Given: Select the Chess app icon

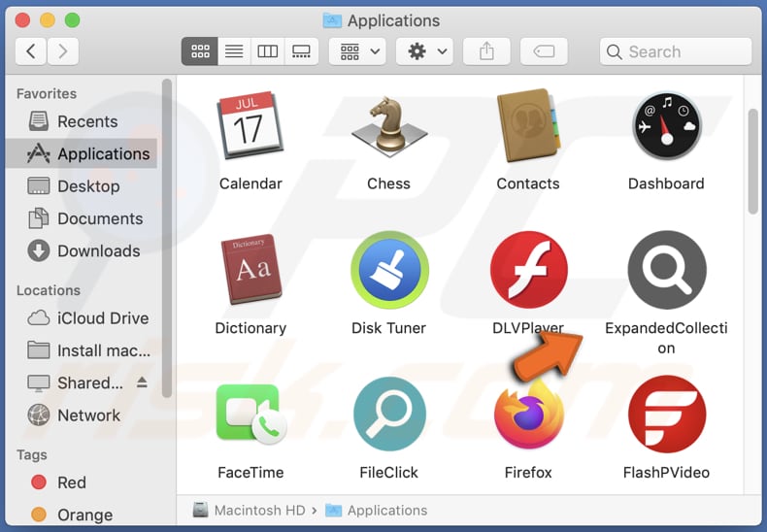Looking at the screenshot, I should pyautogui.click(x=389, y=126).
